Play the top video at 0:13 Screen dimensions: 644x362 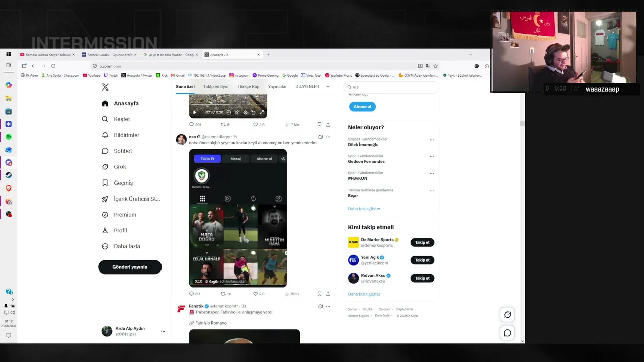[x=195, y=112]
